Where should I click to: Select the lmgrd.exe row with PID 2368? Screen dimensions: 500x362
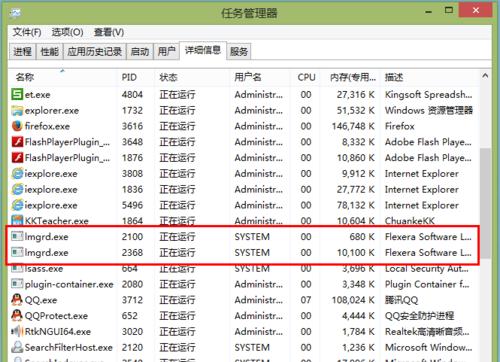pyautogui.click(x=243, y=253)
